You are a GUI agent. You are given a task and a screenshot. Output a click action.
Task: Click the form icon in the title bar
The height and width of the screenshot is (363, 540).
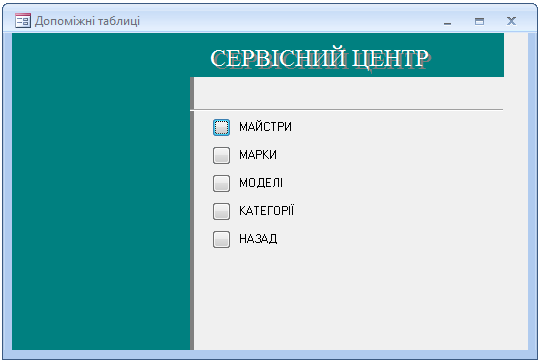tap(23, 21)
